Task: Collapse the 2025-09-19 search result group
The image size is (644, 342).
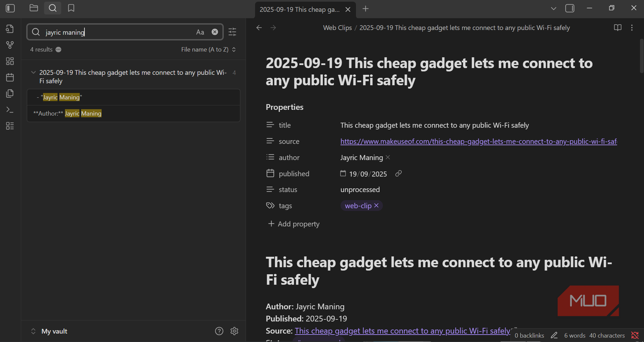Action: tap(33, 73)
